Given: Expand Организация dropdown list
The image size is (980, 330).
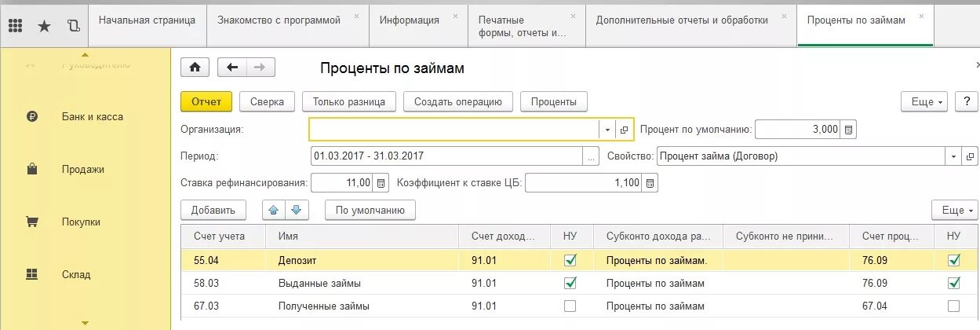Looking at the screenshot, I should [x=608, y=130].
